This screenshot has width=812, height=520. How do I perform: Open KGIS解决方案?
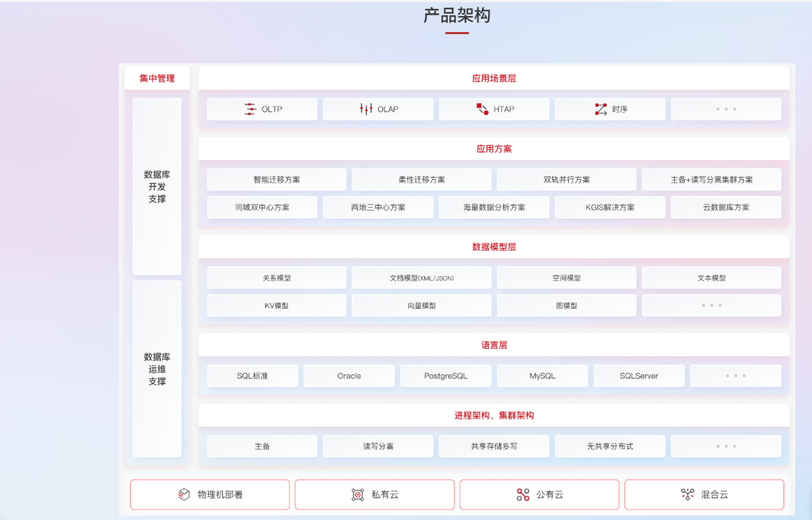610,207
